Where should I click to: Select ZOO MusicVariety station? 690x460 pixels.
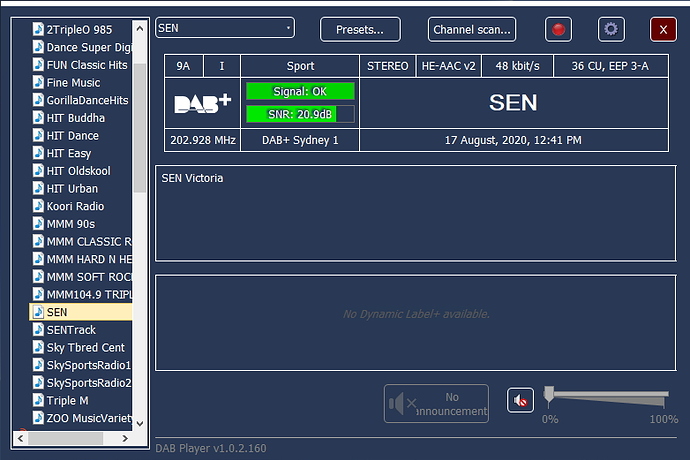(82, 418)
